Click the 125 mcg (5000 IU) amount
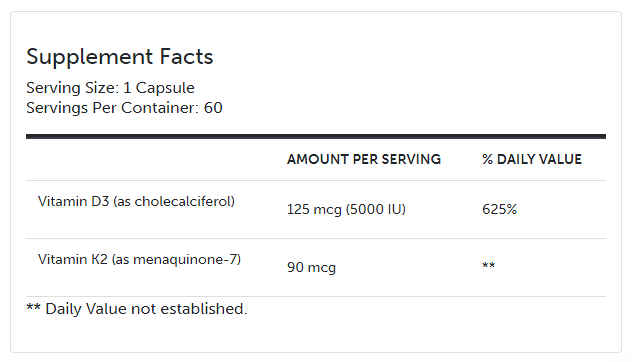 click(346, 209)
